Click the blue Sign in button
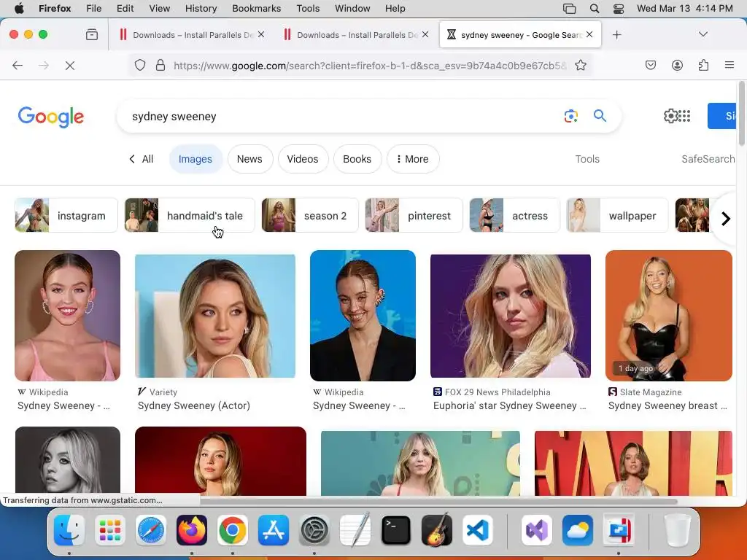The width and height of the screenshot is (747, 560). point(722,116)
